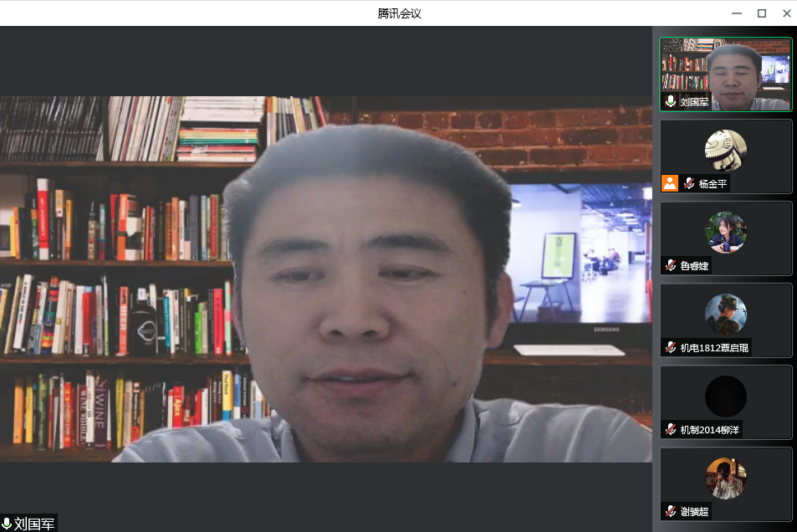Click the muted microphone icon of 谢骏超
Image resolution: width=797 pixels, height=532 pixels.
pyautogui.click(x=671, y=511)
